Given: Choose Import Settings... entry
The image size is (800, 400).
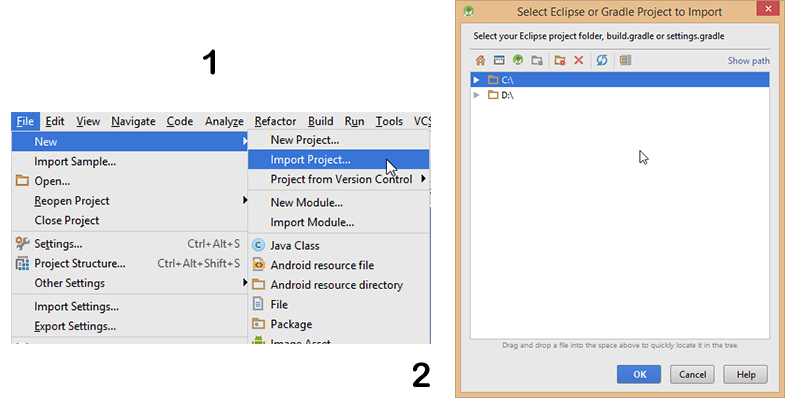Looking at the screenshot, I should [130, 307].
